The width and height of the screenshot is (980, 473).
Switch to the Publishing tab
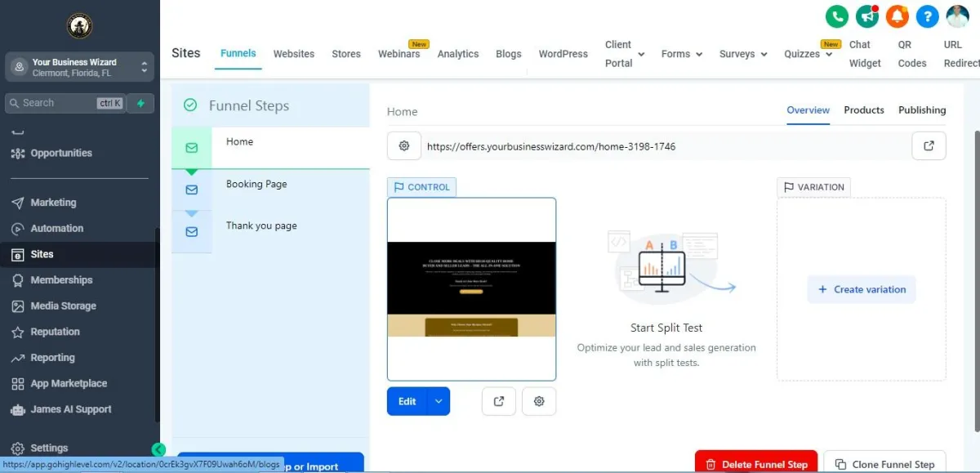pyautogui.click(x=922, y=110)
